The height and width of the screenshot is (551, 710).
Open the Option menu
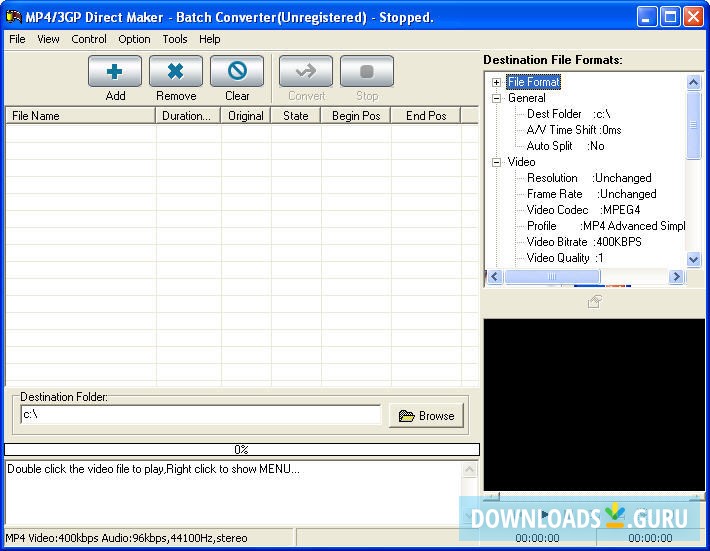pos(134,39)
